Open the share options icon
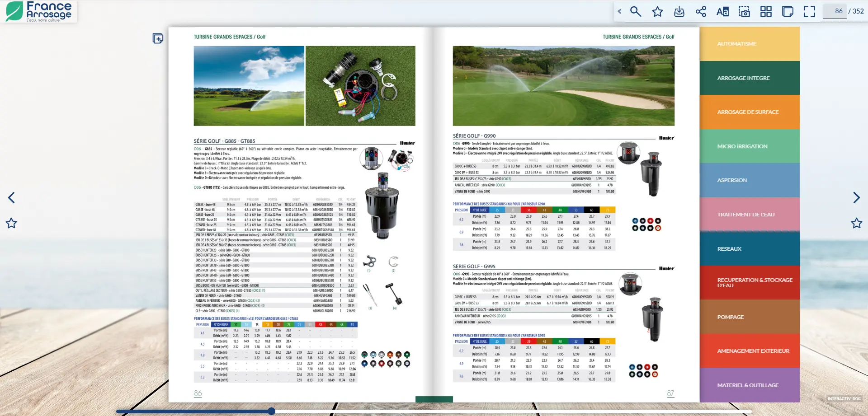 pyautogui.click(x=701, y=12)
